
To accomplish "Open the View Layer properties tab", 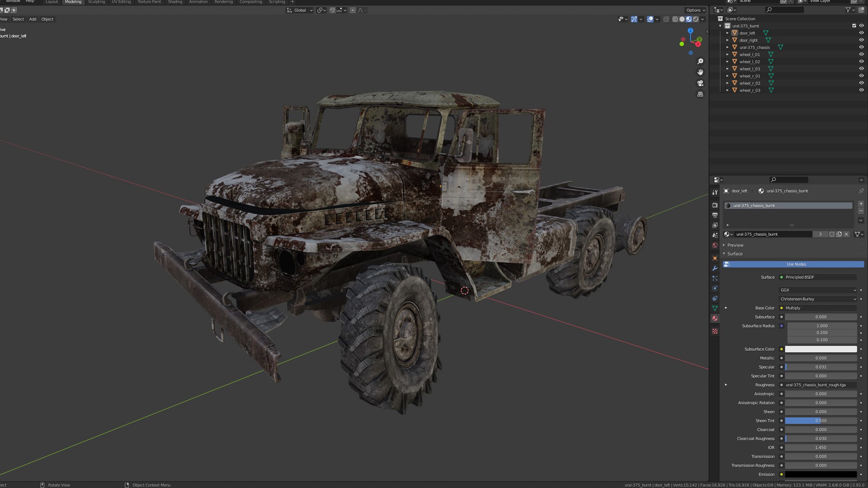I will tap(715, 225).
